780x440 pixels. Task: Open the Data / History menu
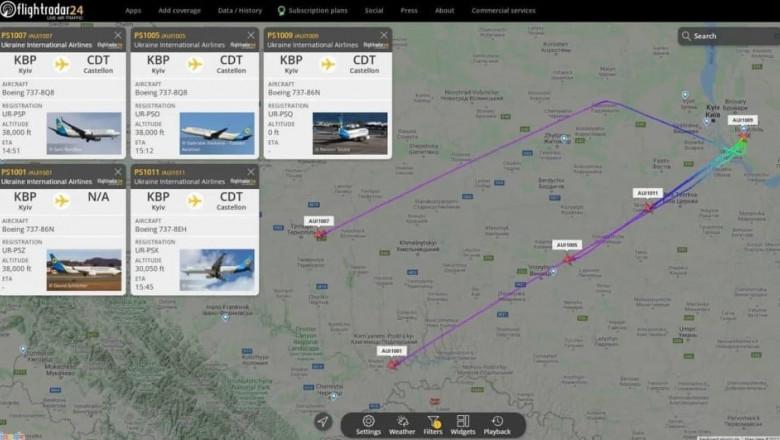240,10
